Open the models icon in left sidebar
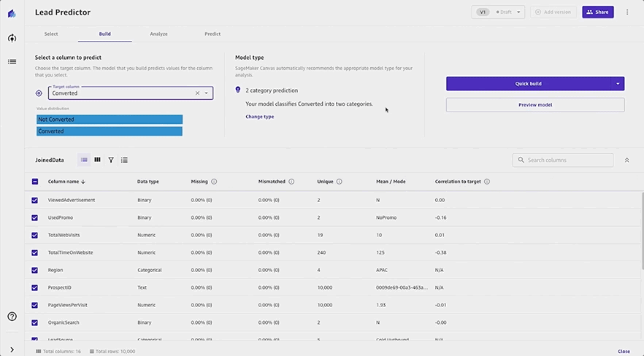This screenshot has height=356, width=644. 12,38
